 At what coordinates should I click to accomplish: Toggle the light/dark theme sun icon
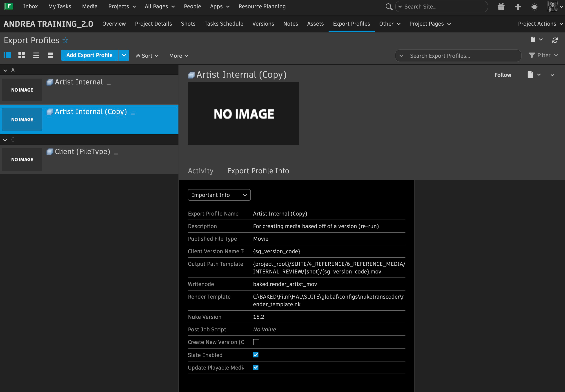(x=534, y=7)
